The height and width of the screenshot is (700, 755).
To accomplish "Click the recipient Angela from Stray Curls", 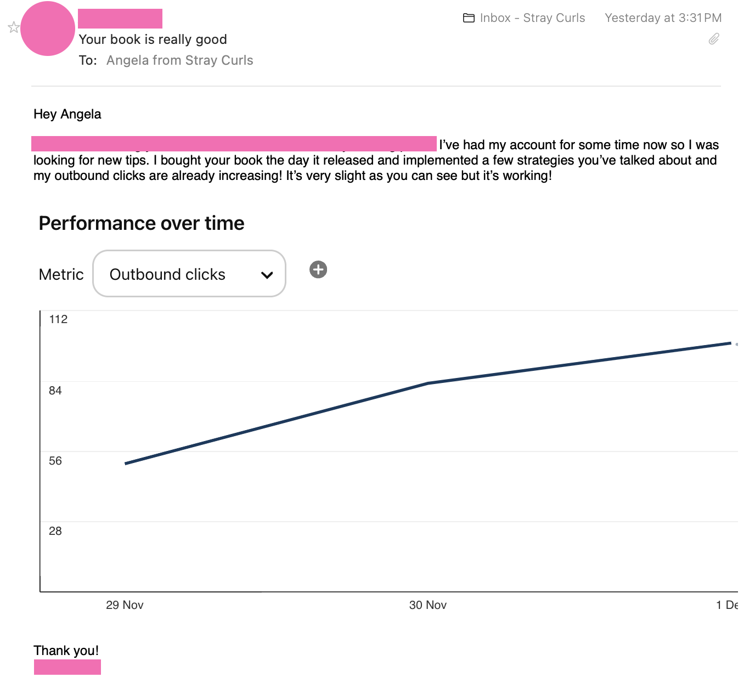I will (179, 60).
